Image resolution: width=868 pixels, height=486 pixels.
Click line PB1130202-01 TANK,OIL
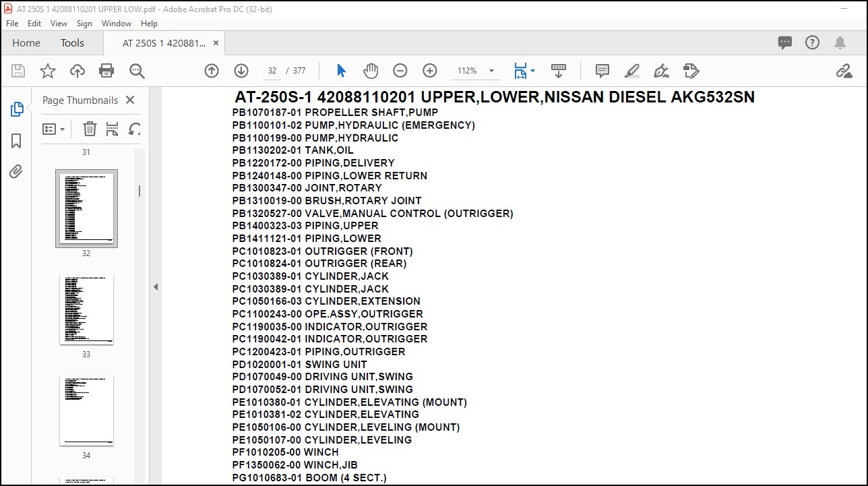pos(292,150)
